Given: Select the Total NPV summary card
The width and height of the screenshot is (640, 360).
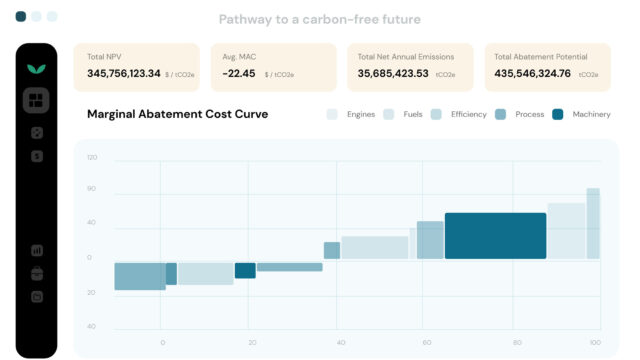Looking at the screenshot, I should pyautogui.click(x=137, y=67).
